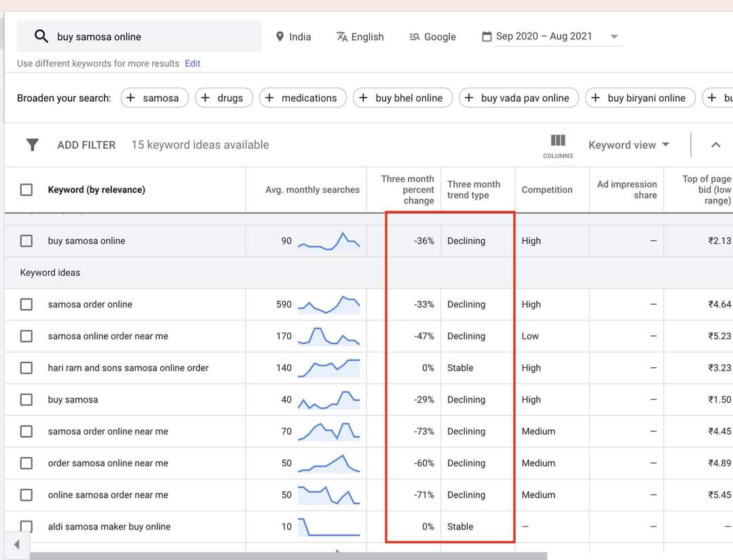Click plus icon on buy biryani online

pyautogui.click(x=596, y=98)
